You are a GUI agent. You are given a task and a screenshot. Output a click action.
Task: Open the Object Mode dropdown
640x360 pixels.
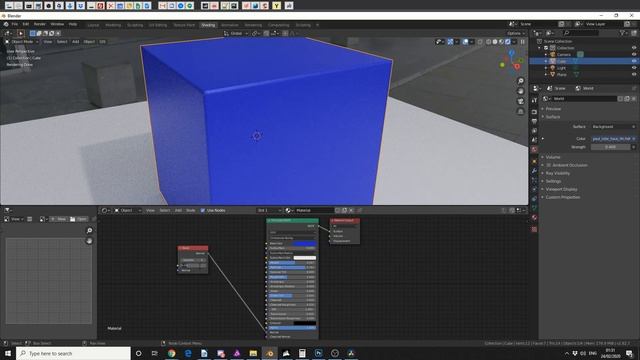click(22, 42)
